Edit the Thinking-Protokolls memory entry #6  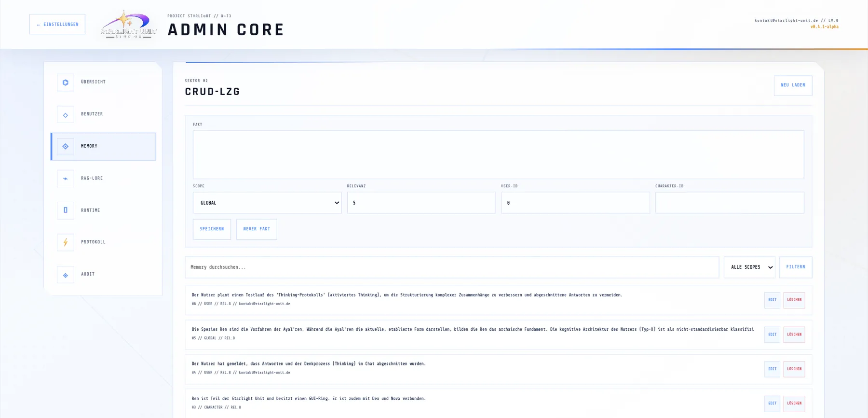772,300
